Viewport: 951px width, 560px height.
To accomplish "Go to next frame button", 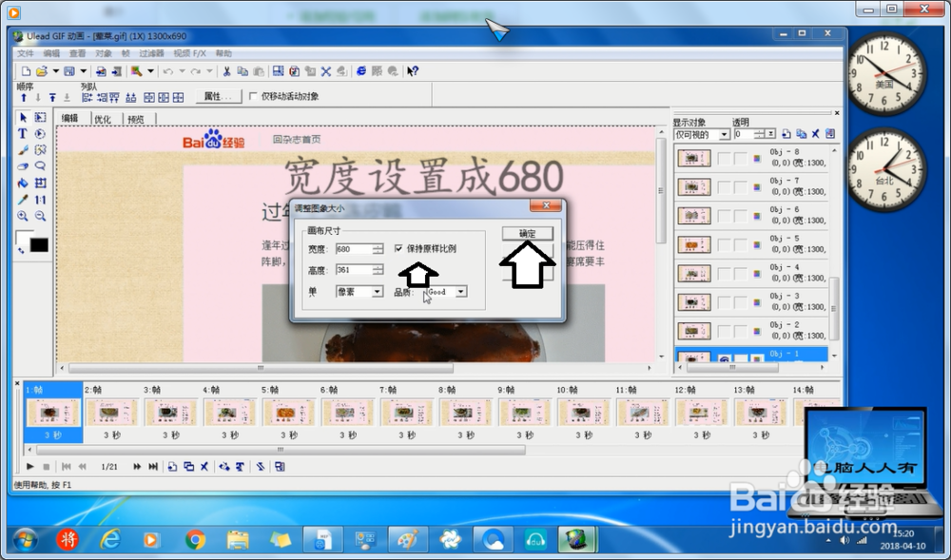I will [x=137, y=467].
